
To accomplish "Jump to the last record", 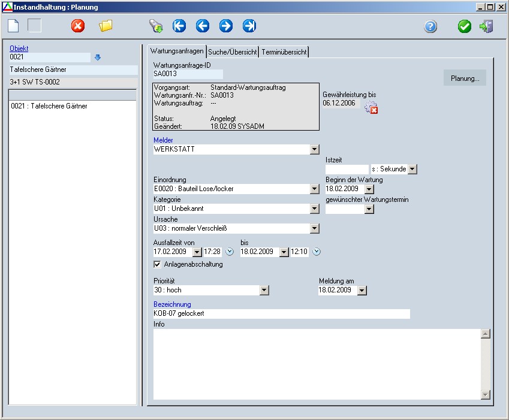I will pyautogui.click(x=249, y=26).
